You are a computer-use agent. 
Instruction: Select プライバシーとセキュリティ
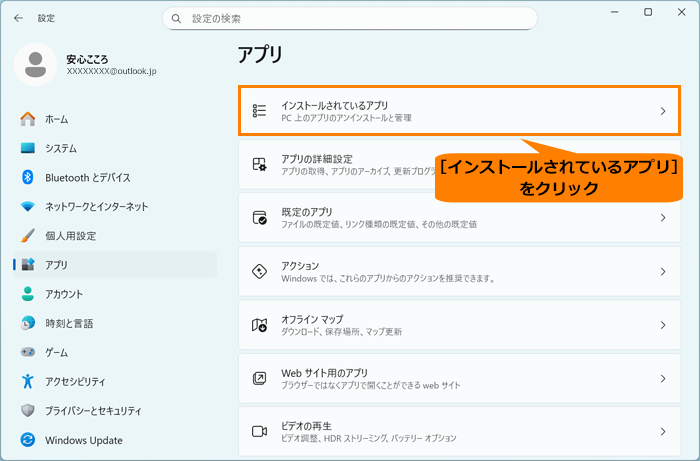115,411
